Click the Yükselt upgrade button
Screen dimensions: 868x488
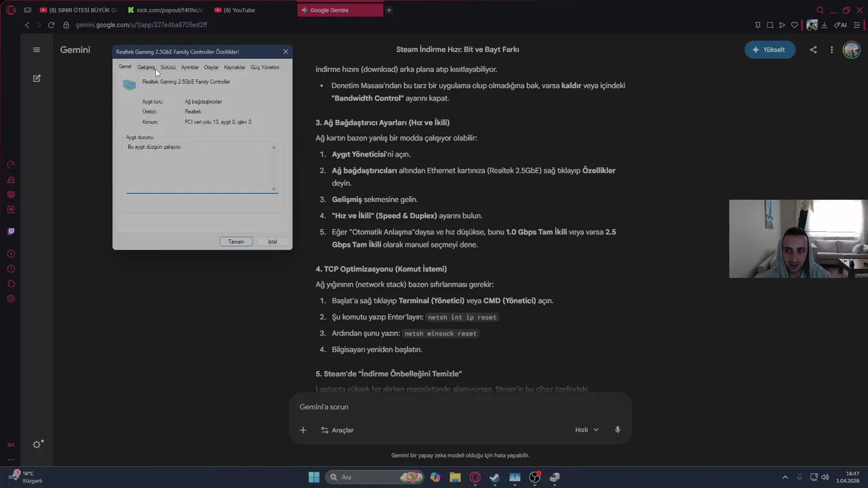pyautogui.click(x=770, y=49)
